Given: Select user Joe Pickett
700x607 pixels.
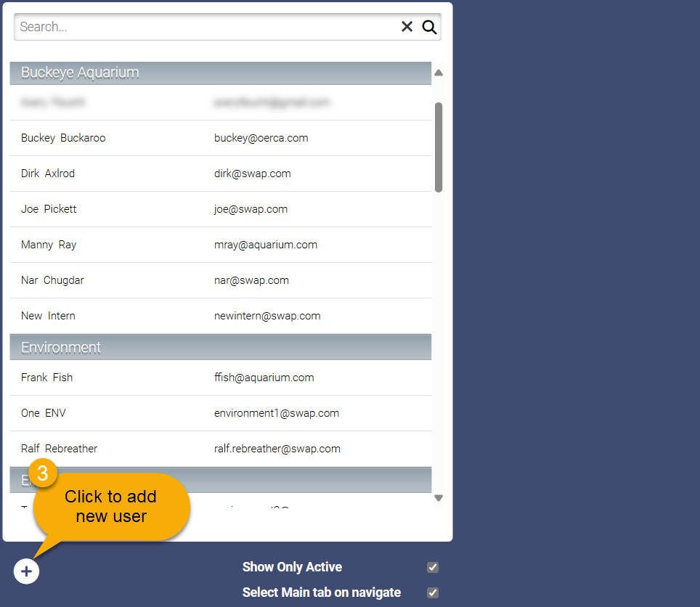Looking at the screenshot, I should pyautogui.click(x=221, y=209).
